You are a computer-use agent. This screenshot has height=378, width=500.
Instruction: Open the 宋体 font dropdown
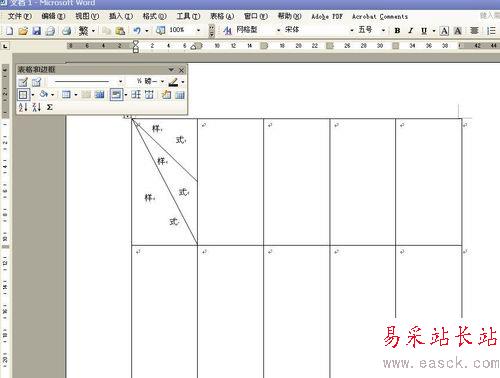coord(352,30)
